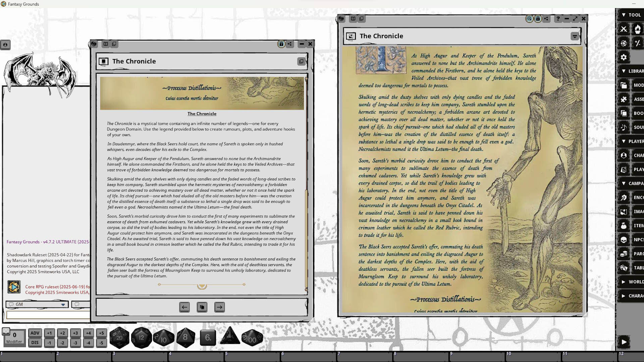Screen dimensions: 644x362
Task: Click the page position slider in The Chronicle
Action: (202, 285)
